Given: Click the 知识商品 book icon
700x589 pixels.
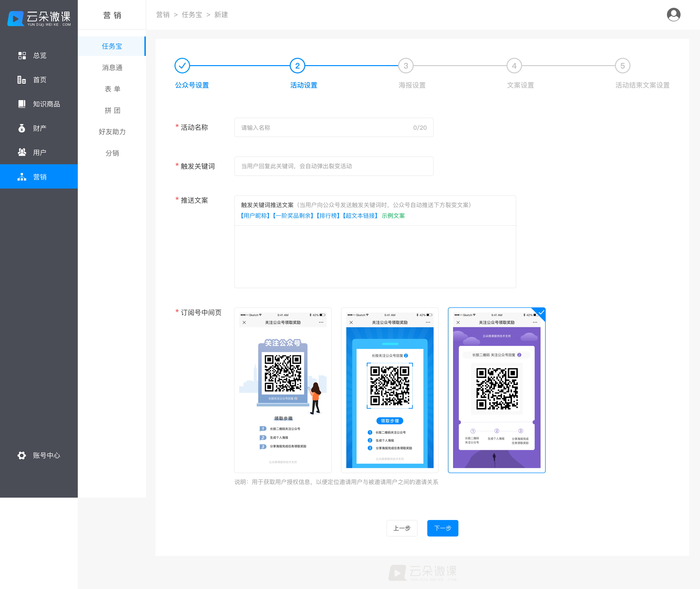Looking at the screenshot, I should [x=22, y=104].
